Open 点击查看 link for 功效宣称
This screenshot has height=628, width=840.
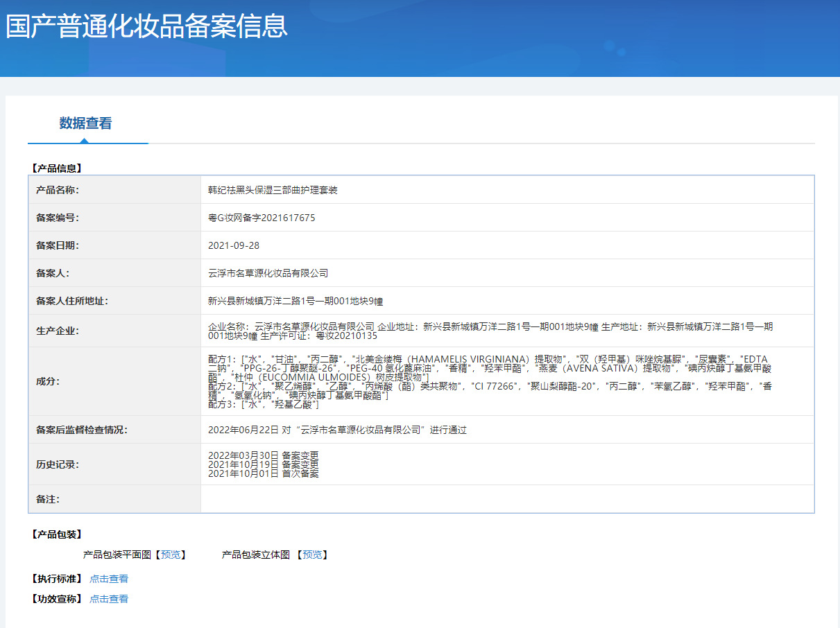tap(109, 599)
